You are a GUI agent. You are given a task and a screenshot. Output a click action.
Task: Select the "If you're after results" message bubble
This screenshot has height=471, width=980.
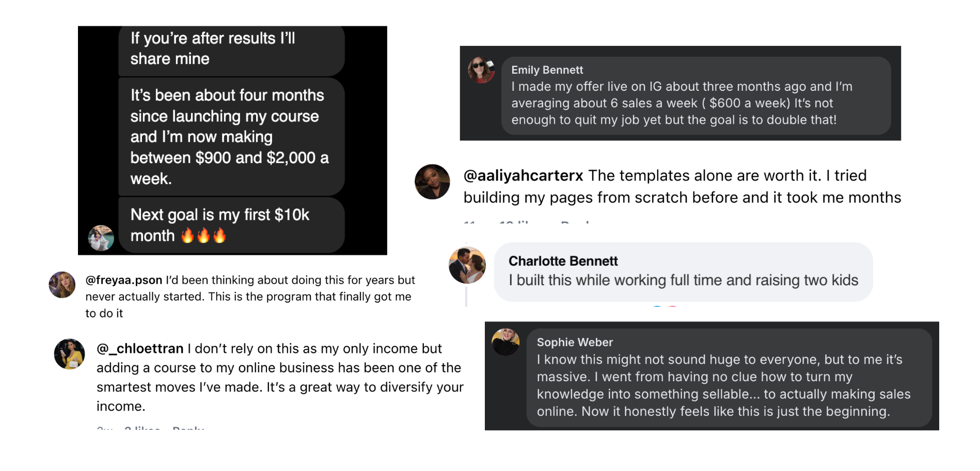[x=231, y=49]
